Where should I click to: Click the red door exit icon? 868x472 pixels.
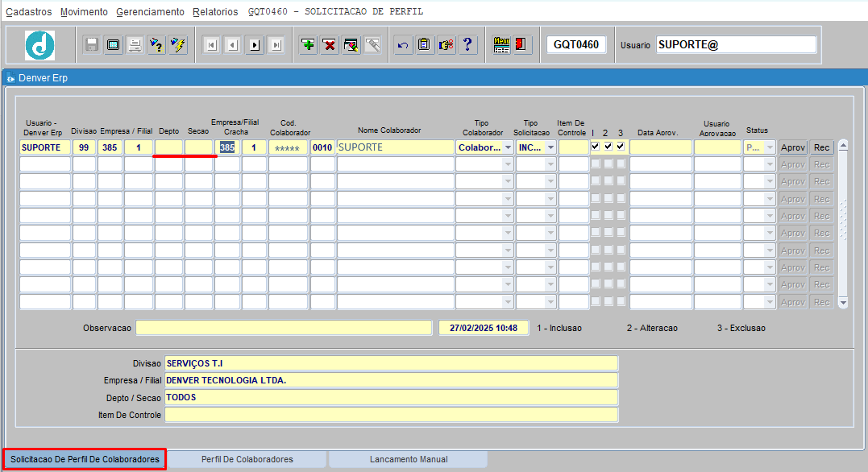point(521,45)
